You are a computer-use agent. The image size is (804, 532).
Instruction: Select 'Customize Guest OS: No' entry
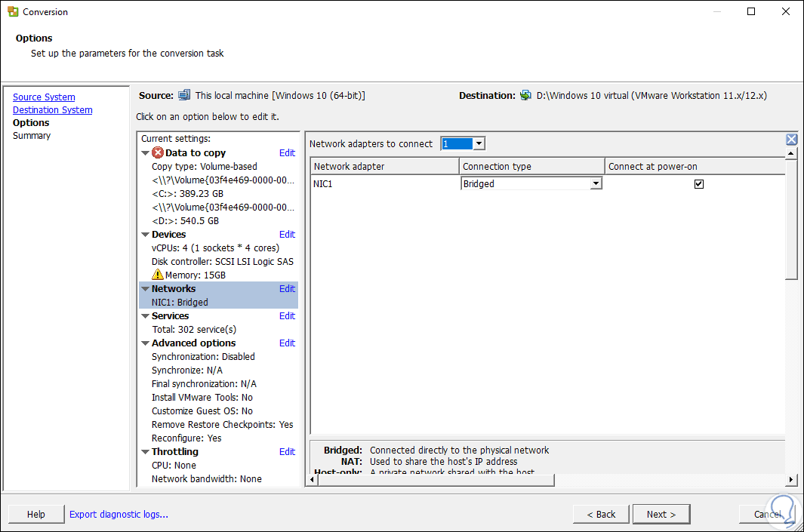point(202,411)
